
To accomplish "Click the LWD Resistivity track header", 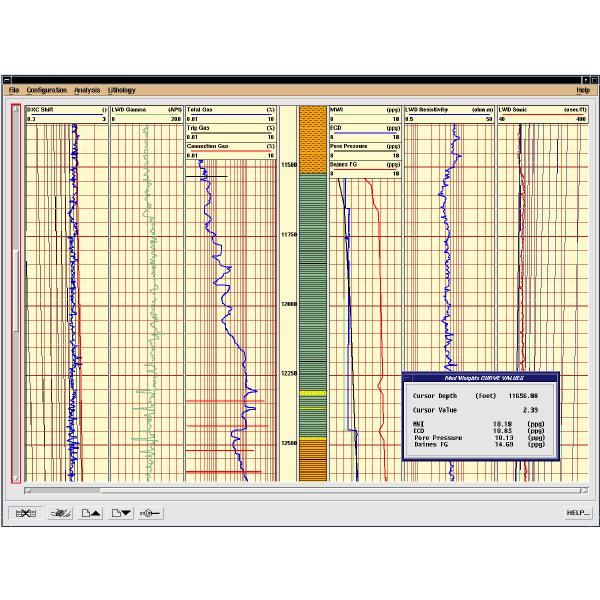I will [x=449, y=109].
